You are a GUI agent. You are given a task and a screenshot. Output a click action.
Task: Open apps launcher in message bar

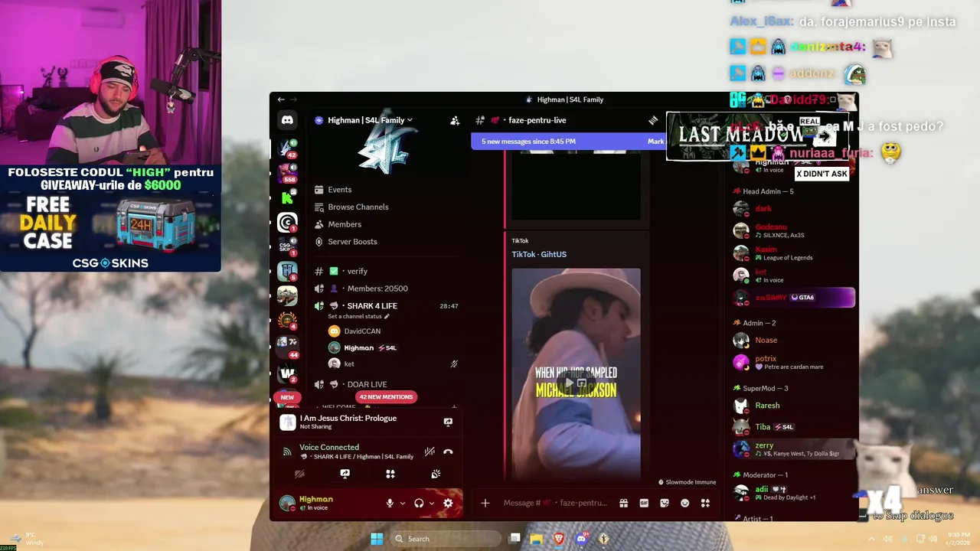point(705,503)
